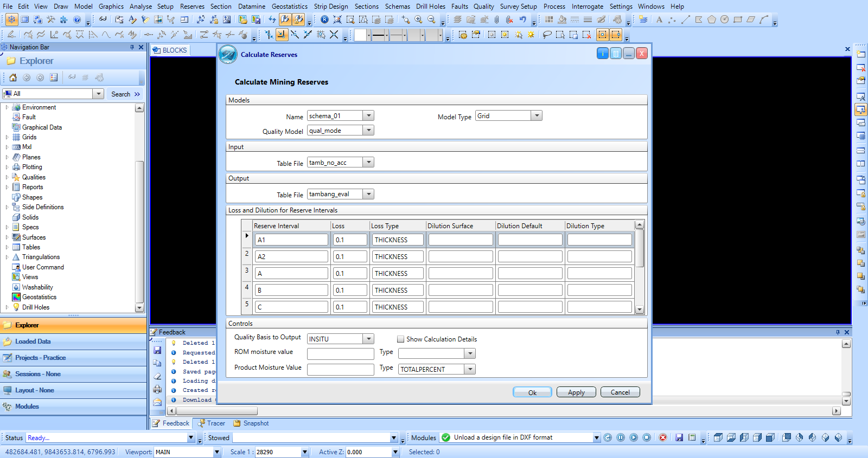Click the help question mark toolbar icon
This screenshot has width=868, height=458.
click(x=77, y=20)
